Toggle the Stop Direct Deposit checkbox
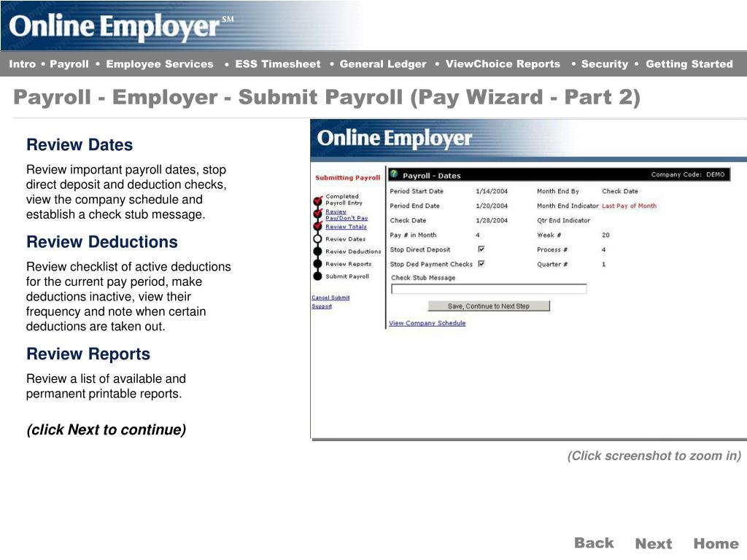Screen dimensions: 747x560 [481, 249]
